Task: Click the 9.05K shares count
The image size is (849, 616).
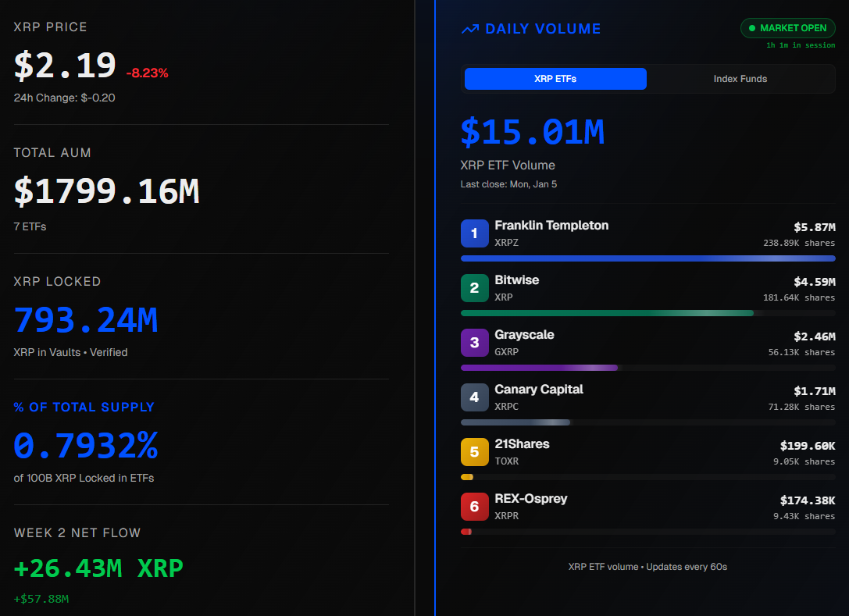Action: (804, 461)
